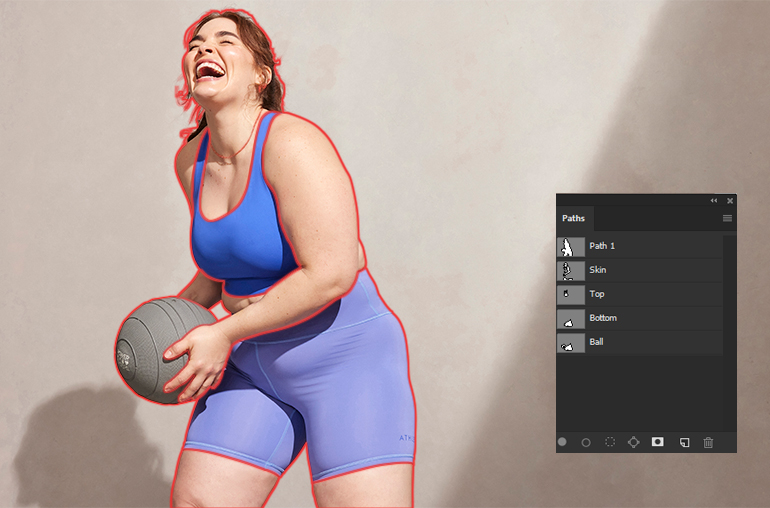Pick the Ball path name
Screen dimensions: 770x508
tap(596, 342)
